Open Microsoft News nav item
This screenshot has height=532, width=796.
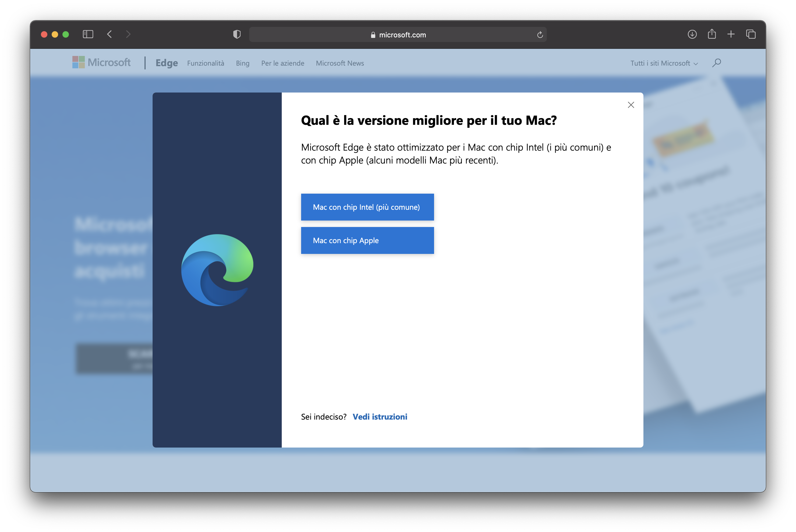pyautogui.click(x=340, y=63)
